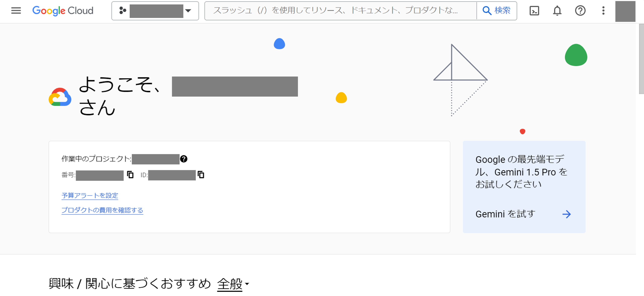Open the プロダクトの費用を確認する link
Screen dimensions: 644x296
(102, 210)
